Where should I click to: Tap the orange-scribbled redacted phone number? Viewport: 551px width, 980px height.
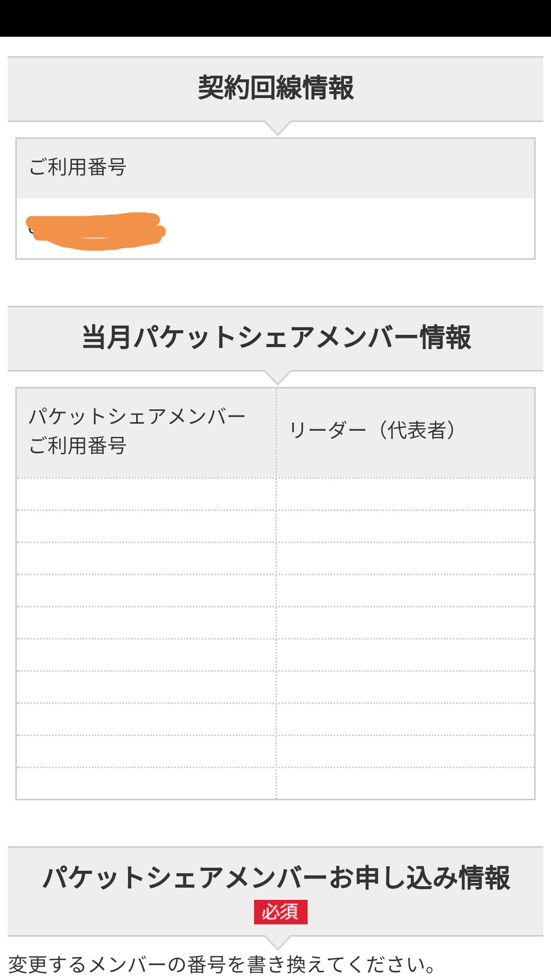96,231
